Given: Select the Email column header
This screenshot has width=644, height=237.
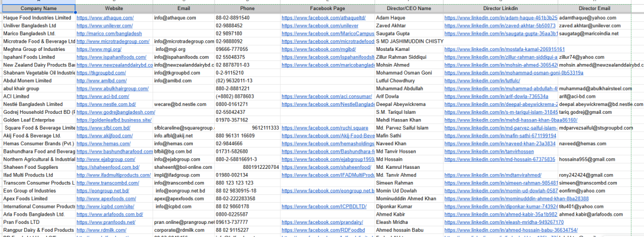Looking at the screenshot, I should coord(183,8).
